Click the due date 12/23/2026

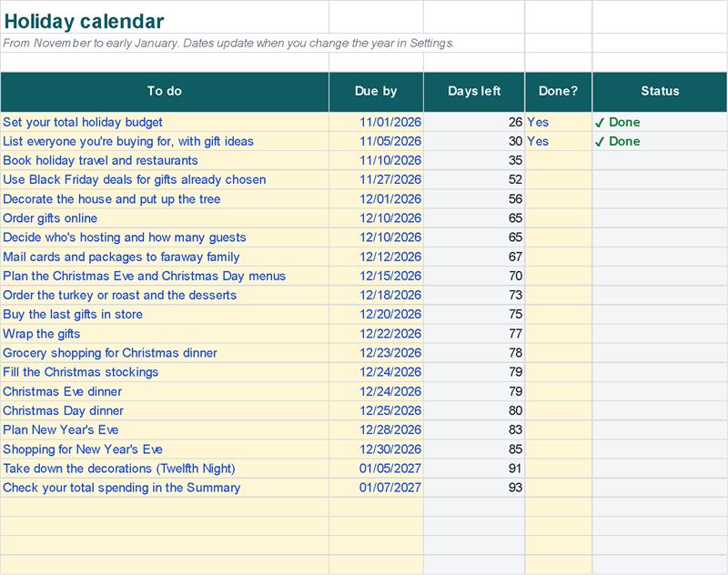pos(377,353)
